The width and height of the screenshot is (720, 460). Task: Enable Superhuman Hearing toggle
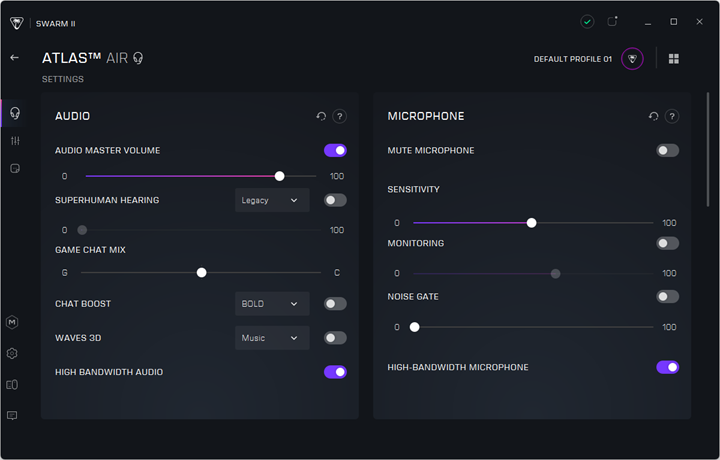pos(335,200)
